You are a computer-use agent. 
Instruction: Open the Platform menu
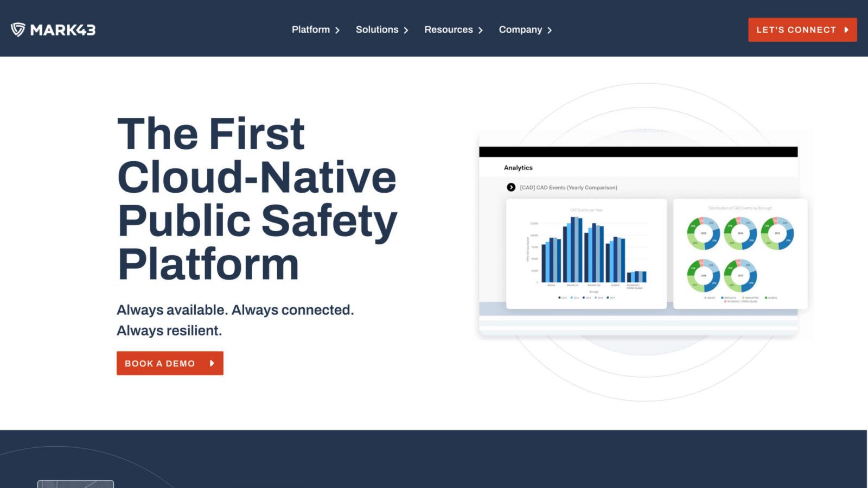(311, 30)
